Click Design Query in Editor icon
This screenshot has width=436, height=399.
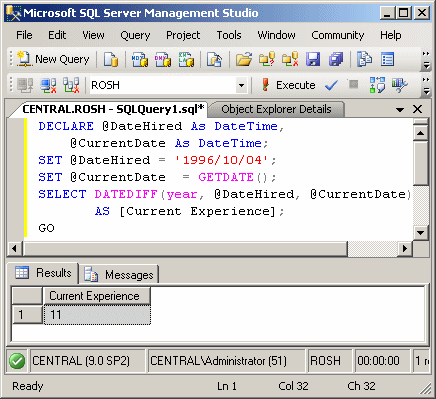(x=400, y=85)
